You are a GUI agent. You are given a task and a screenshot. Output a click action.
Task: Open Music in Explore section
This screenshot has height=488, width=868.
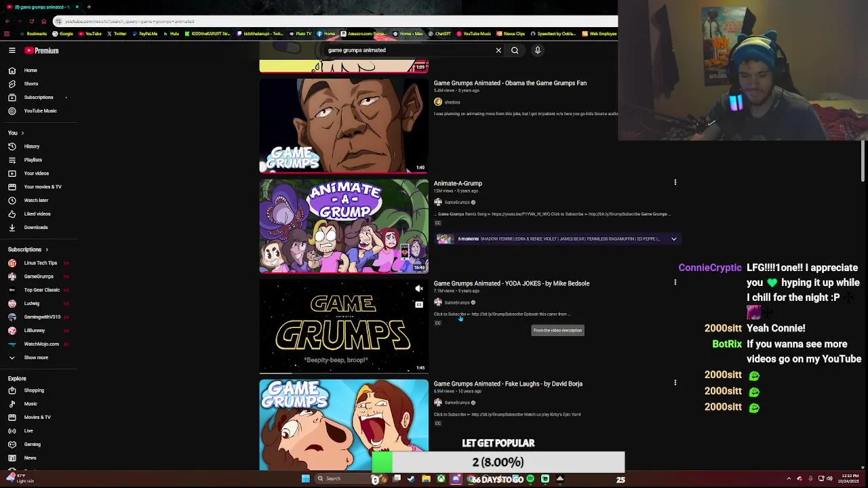point(31,404)
